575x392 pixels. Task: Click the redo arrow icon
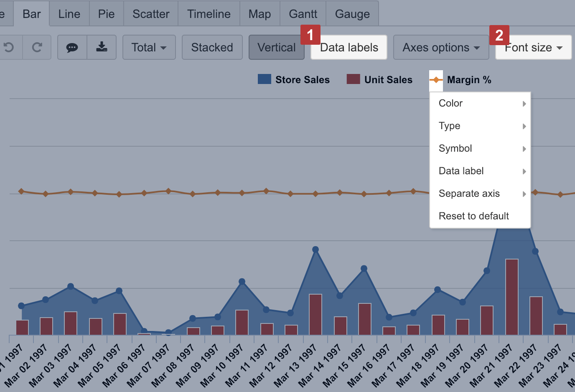tap(37, 47)
